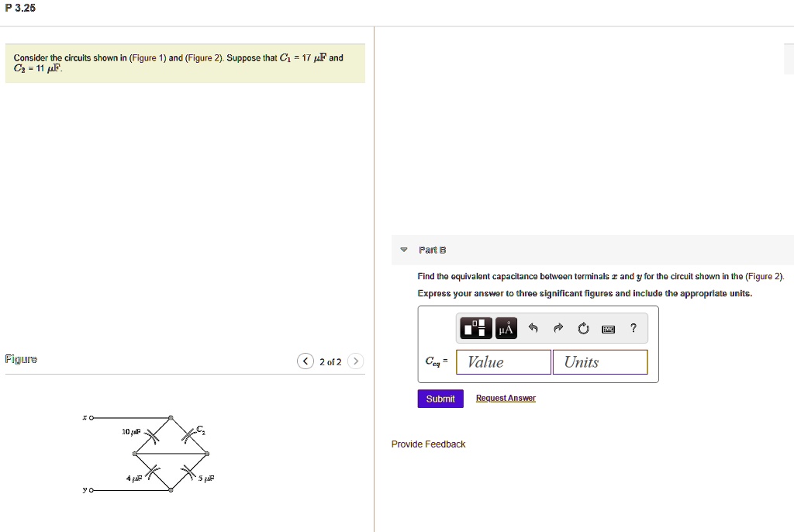Collapse the Part B section chevron
This screenshot has width=794, height=532.
pos(403,250)
